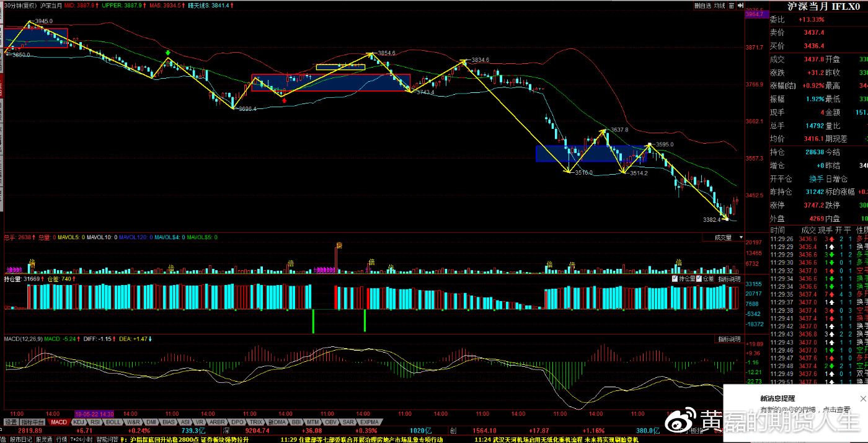Image resolution: width=868 pixels, height=443 pixels.
Task: Click the 涨停 3747.2 value
Action: pos(814,205)
